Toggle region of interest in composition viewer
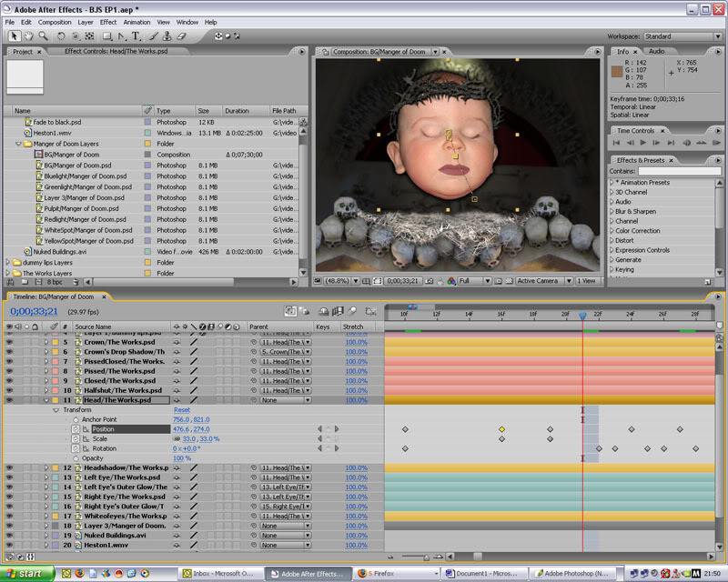 [378, 281]
